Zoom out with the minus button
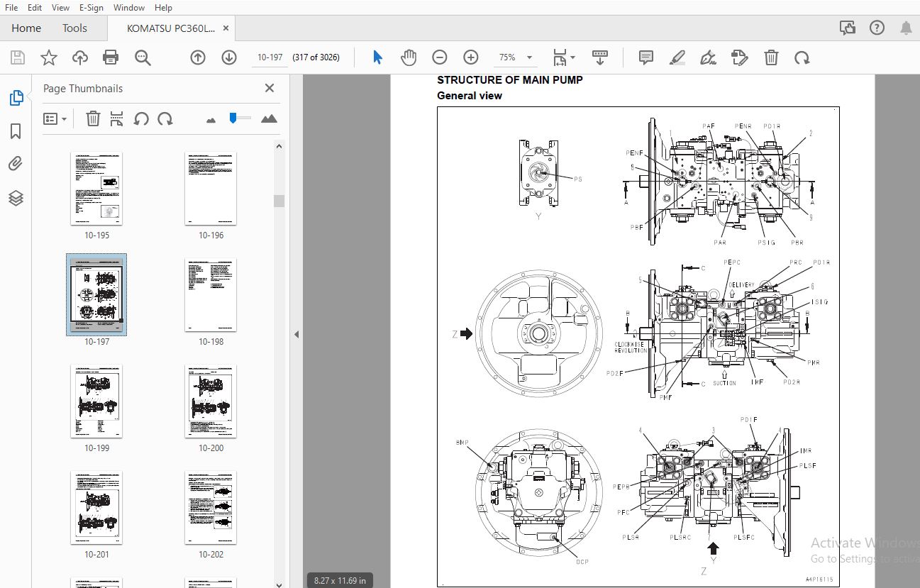The width and height of the screenshot is (920, 588). pos(440,57)
